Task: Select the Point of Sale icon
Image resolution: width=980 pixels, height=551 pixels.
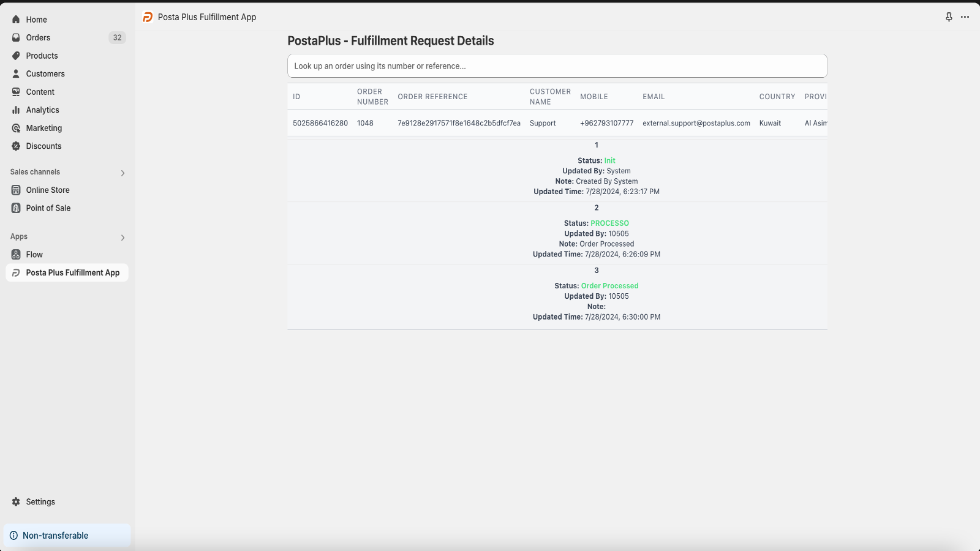Action: (15, 208)
